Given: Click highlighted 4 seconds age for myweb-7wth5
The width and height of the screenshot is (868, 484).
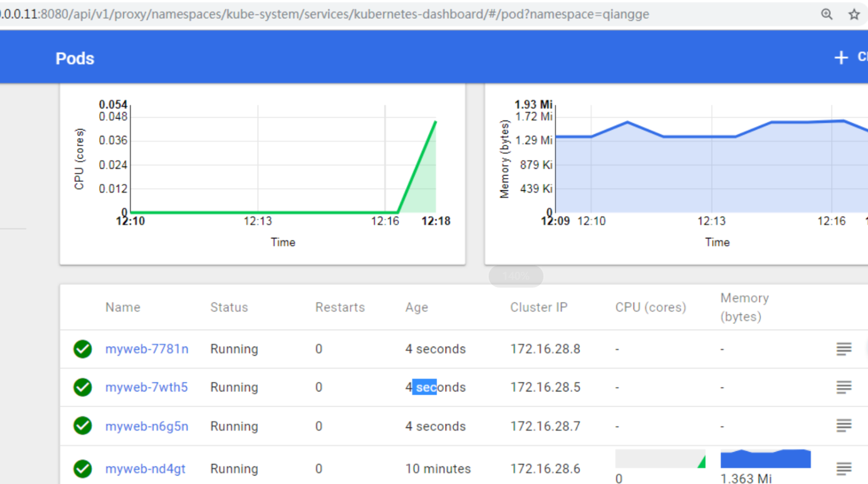Looking at the screenshot, I should point(435,387).
